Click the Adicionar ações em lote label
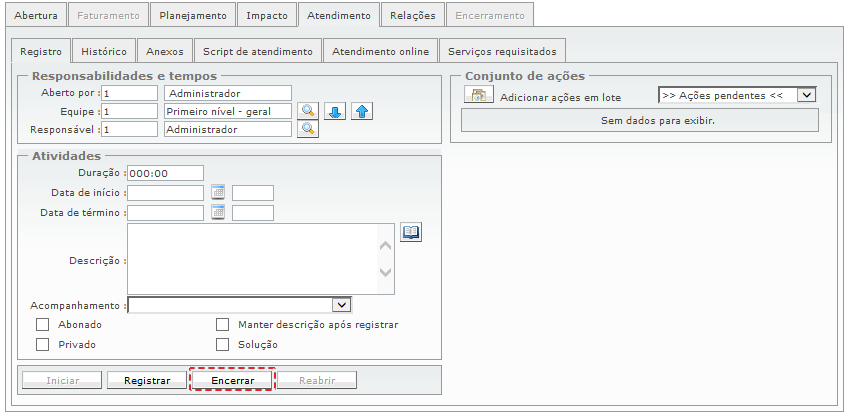The image size is (849, 417). [x=560, y=98]
